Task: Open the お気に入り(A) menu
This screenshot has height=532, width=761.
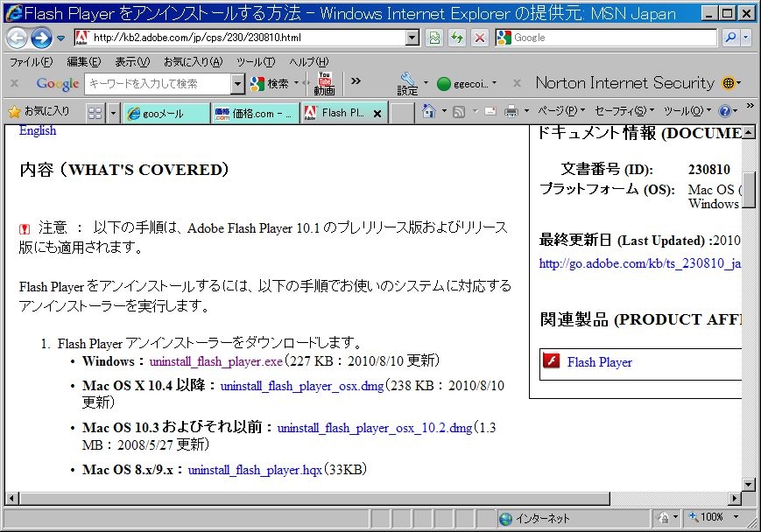Action: tap(193, 62)
